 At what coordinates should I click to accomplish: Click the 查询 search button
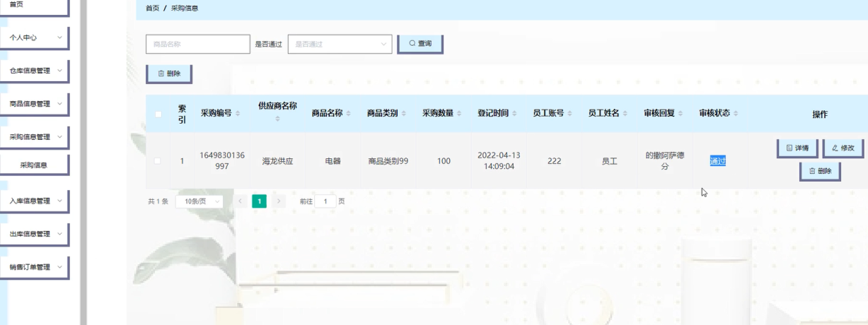click(x=420, y=44)
